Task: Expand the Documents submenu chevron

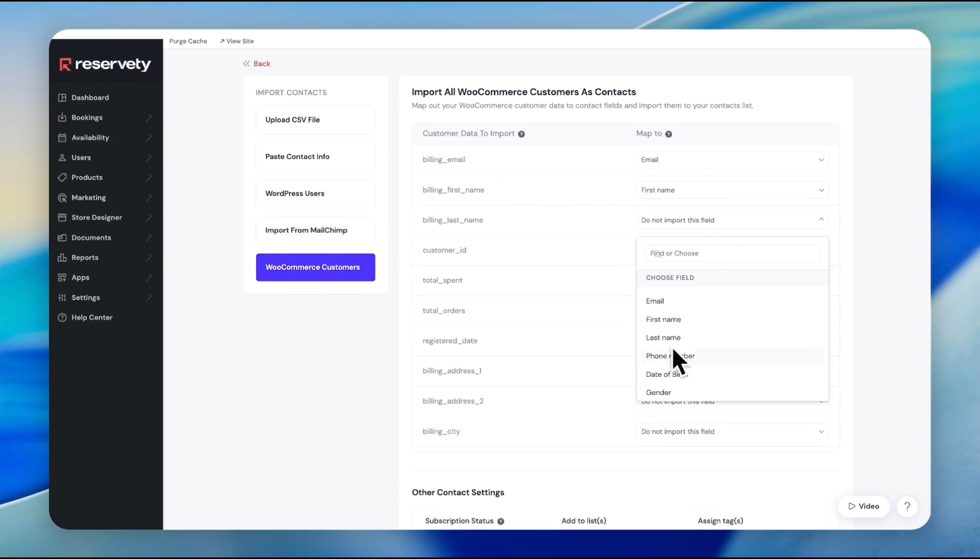Action: point(149,238)
